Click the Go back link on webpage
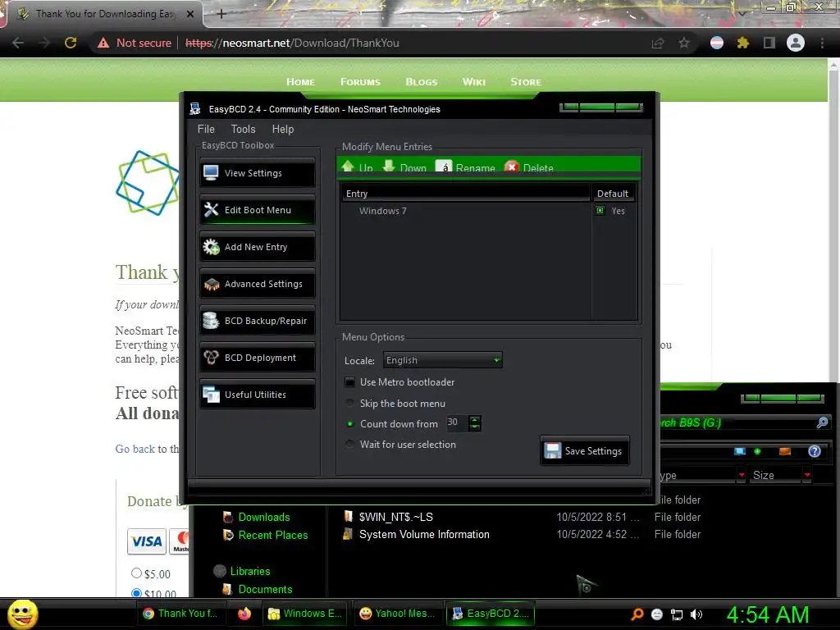The image size is (840, 630). [135, 449]
